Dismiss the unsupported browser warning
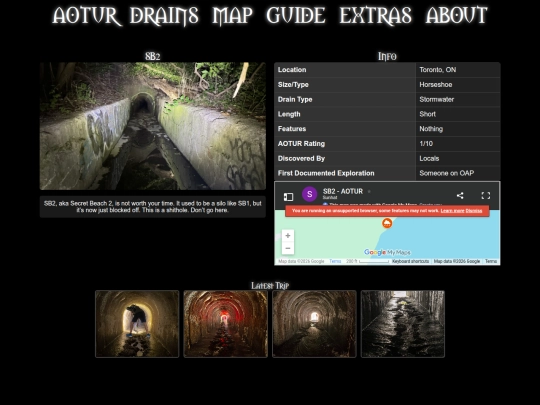 coord(474,211)
